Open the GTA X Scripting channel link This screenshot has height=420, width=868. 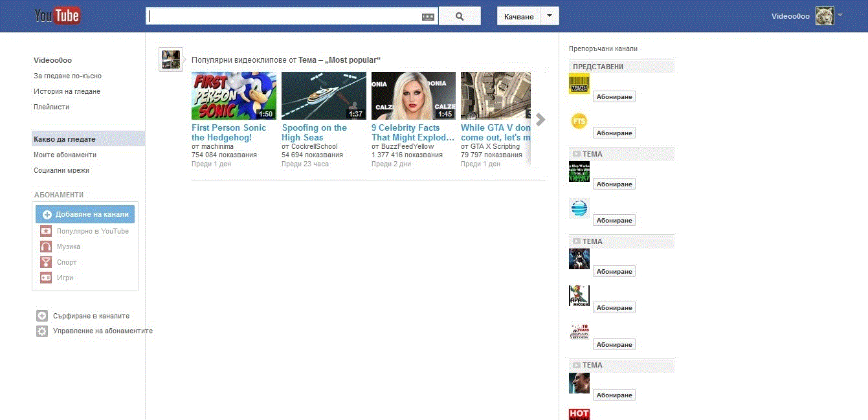click(x=495, y=147)
